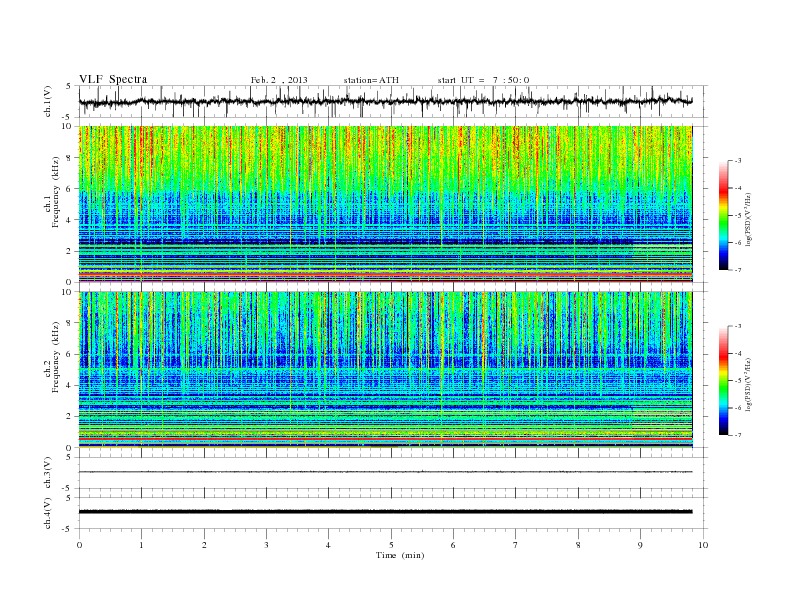
Task: Click the ch.4 voltage waveform trace
Action: click(385, 512)
